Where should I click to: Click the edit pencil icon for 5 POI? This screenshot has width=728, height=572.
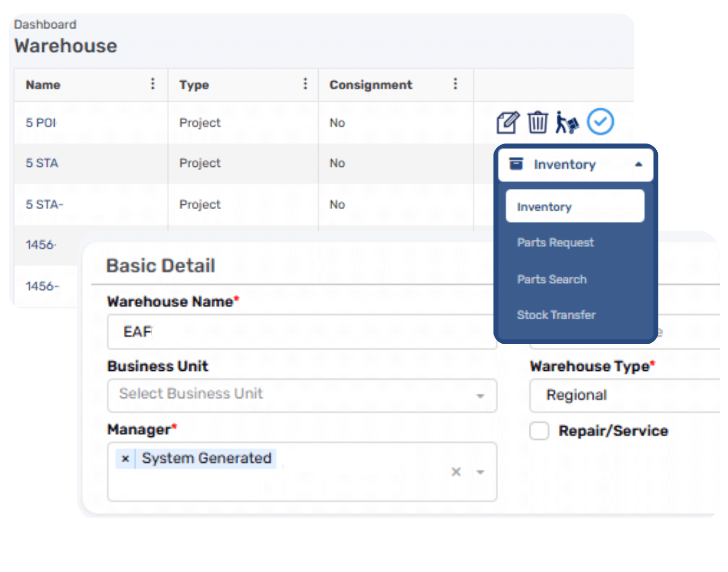[x=508, y=123]
